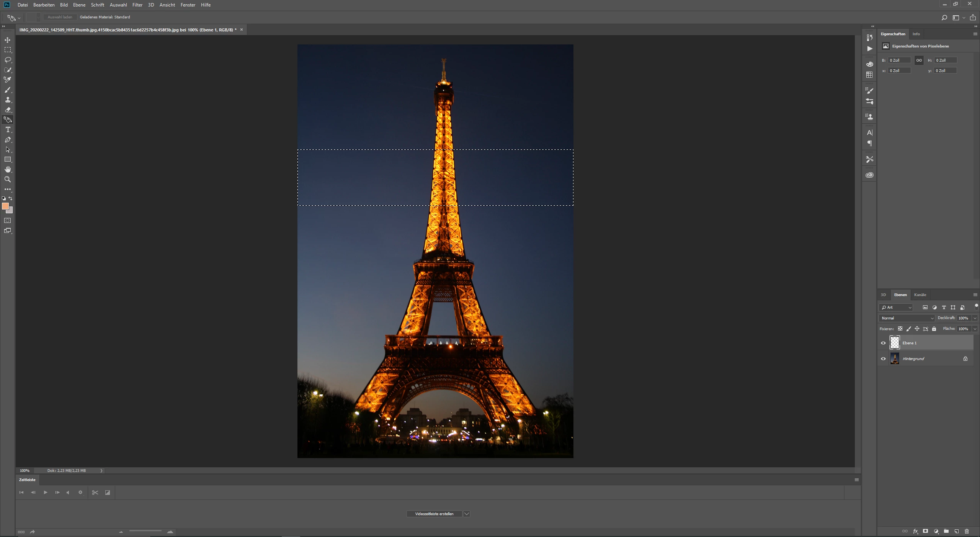
Task: Select the Horizontal Type tool
Action: pos(8,130)
